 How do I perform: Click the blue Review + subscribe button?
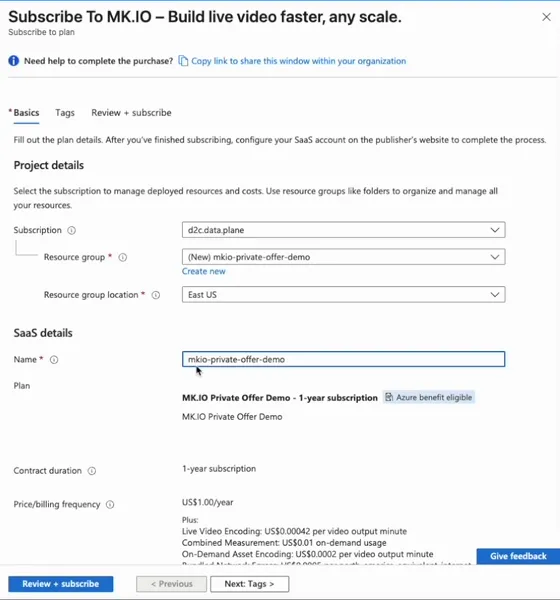(x=60, y=584)
